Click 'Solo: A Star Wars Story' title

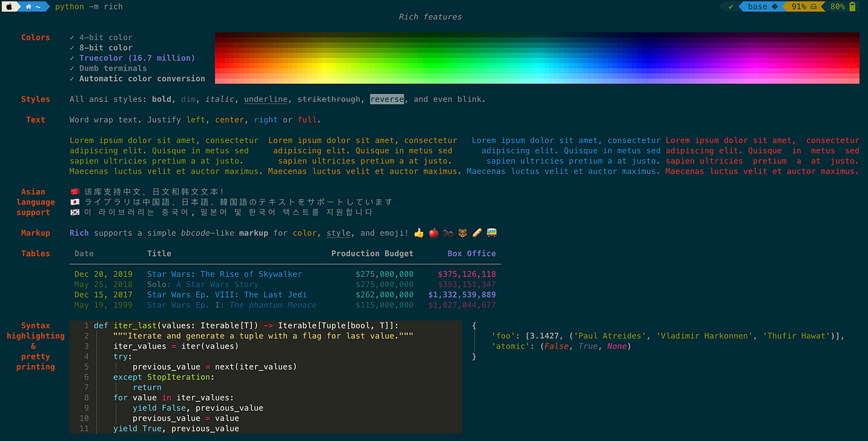(203, 285)
